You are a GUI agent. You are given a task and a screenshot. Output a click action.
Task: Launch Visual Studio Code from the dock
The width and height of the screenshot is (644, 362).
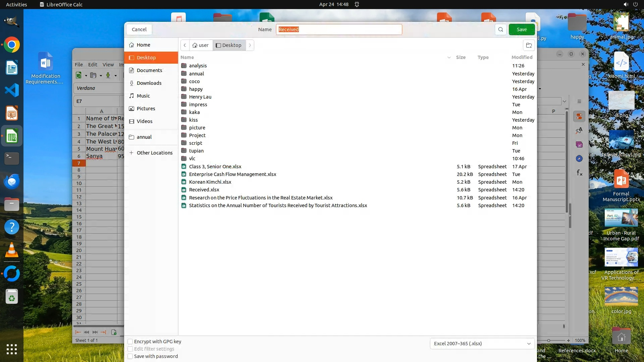click(x=12, y=90)
